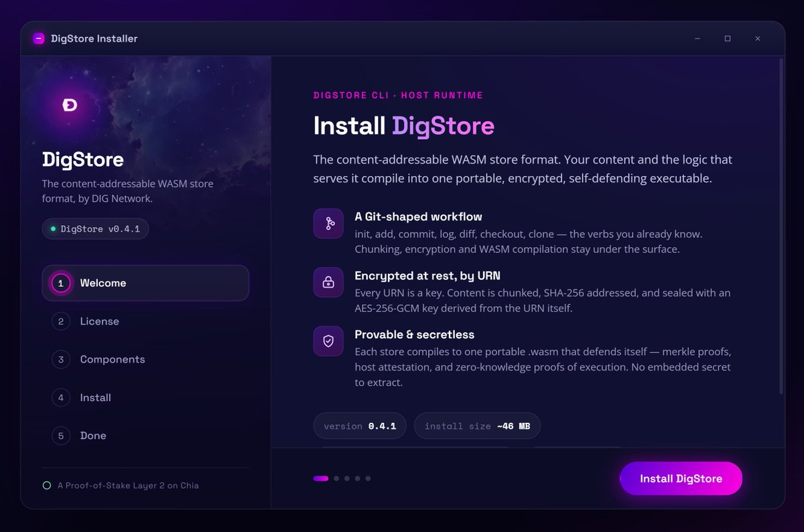Click the version 0.4.1 chip
Image resolution: width=804 pixels, height=532 pixels.
point(360,426)
